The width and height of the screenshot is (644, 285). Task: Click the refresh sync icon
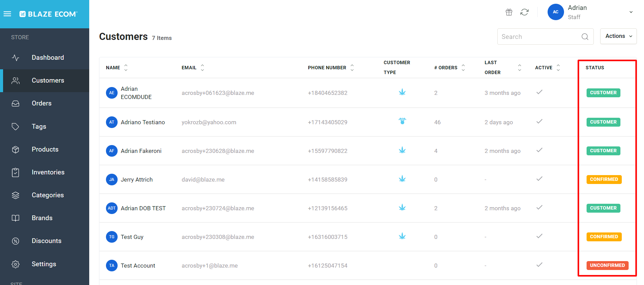click(524, 12)
